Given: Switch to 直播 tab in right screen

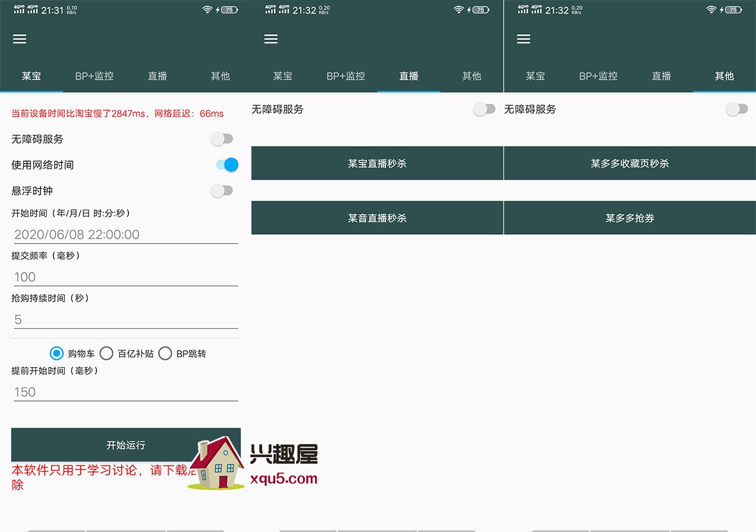Looking at the screenshot, I should (661, 76).
